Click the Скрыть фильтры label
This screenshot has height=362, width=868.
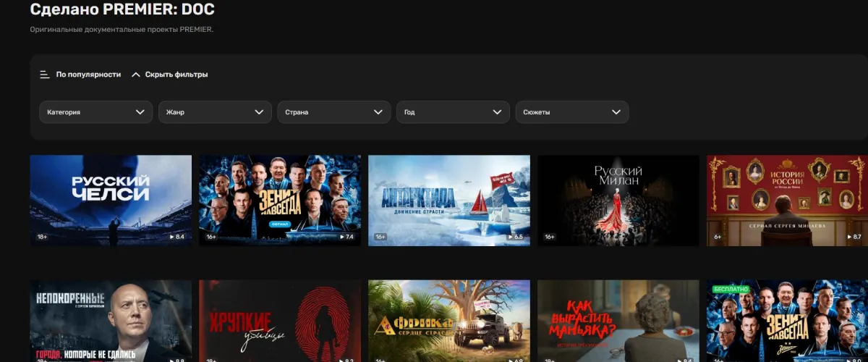pos(176,75)
